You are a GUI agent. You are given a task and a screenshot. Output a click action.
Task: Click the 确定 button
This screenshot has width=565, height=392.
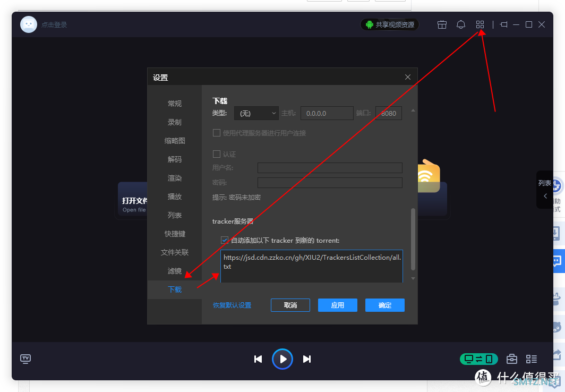385,305
